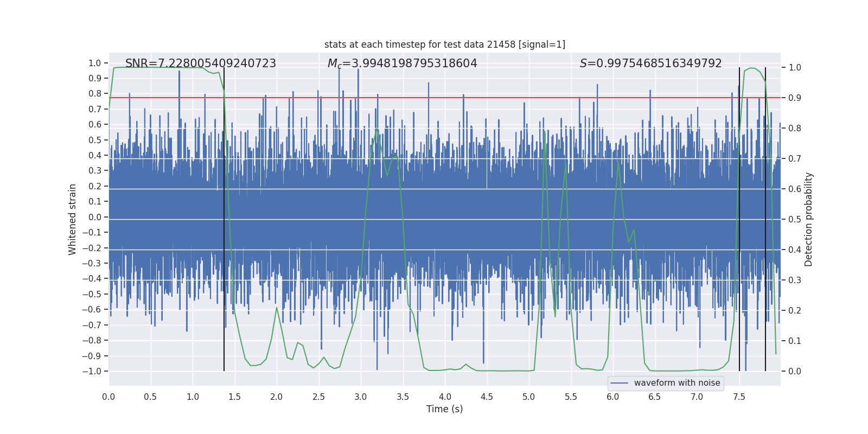Click the 0.9 tick on the Detection probability axis
The width and height of the screenshot is (868, 434).
pyautogui.click(x=795, y=98)
